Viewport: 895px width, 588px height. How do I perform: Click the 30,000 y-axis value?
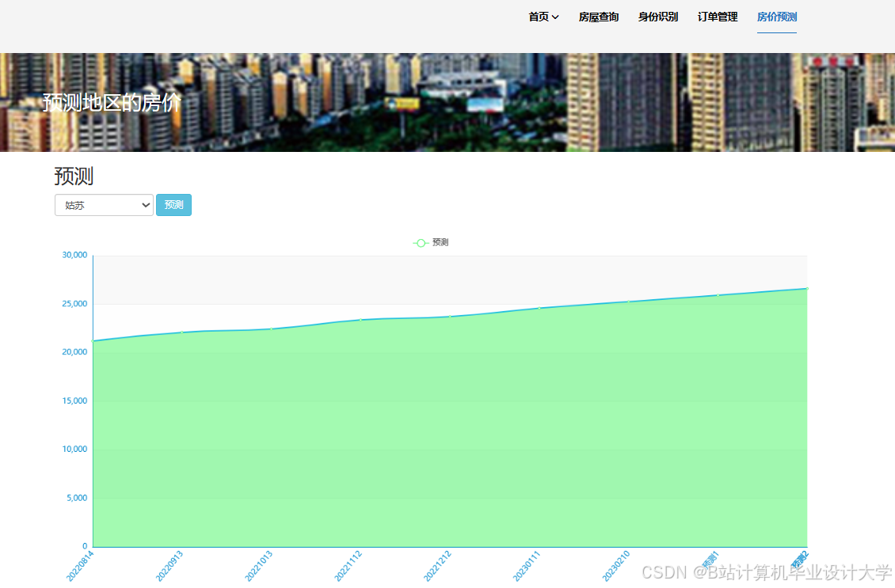pos(74,255)
